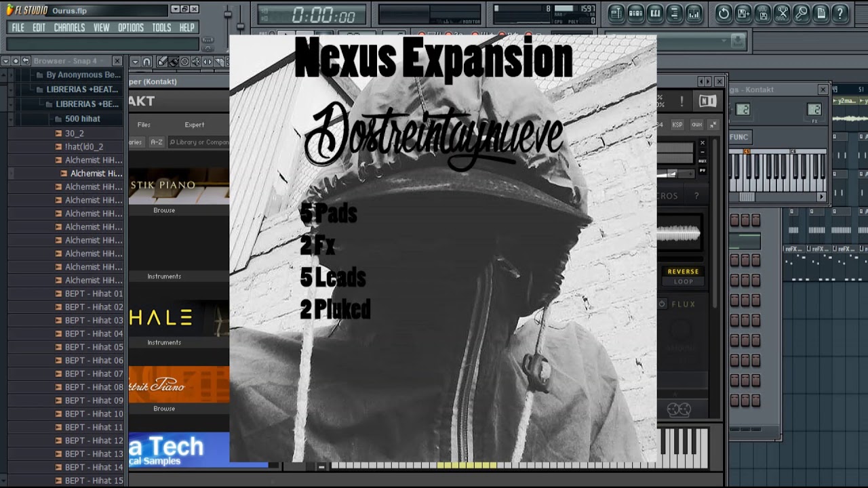The width and height of the screenshot is (868, 488).
Task: Open the VIEW menu
Action: coord(101,28)
